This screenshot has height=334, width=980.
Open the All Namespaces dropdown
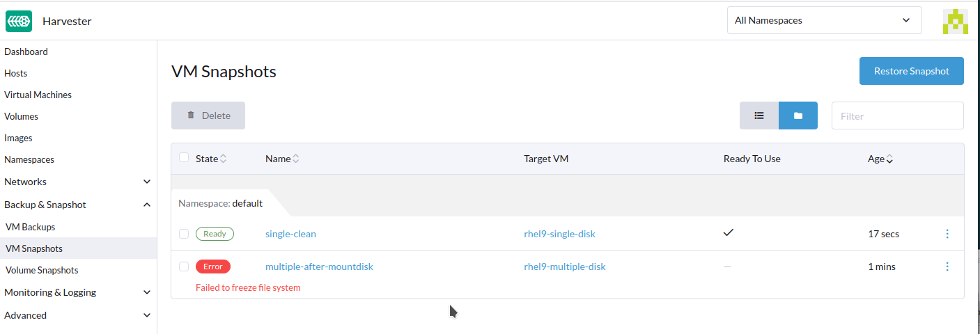point(823,20)
